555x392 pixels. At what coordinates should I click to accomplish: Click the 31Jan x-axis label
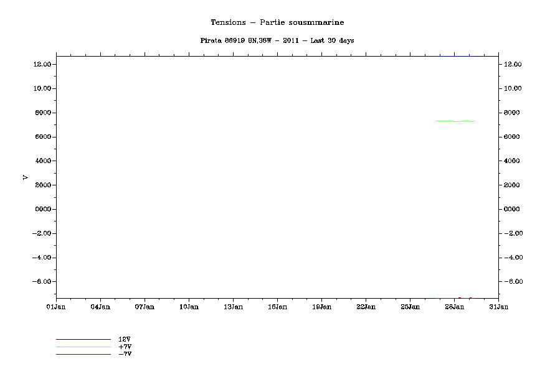498,307
